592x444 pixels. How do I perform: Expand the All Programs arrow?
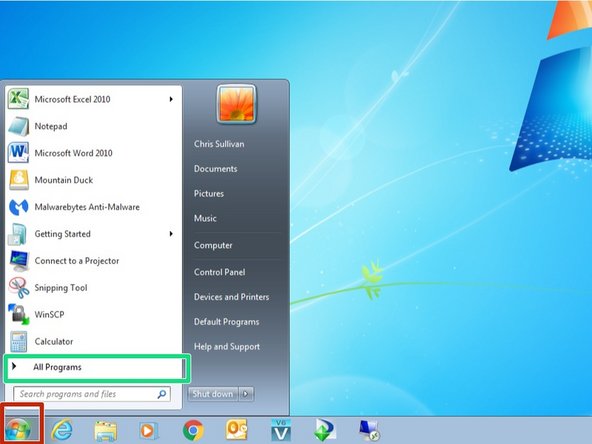tap(14, 366)
